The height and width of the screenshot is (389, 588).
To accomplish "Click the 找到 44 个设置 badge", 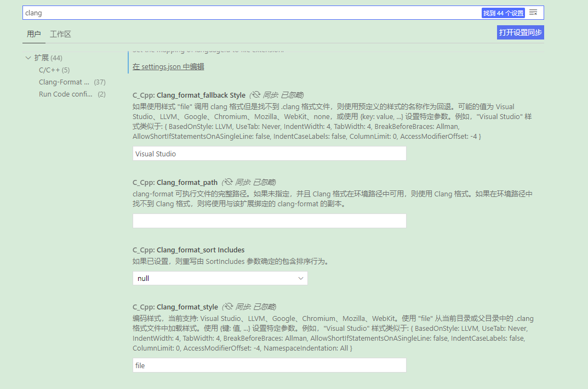I will [503, 13].
